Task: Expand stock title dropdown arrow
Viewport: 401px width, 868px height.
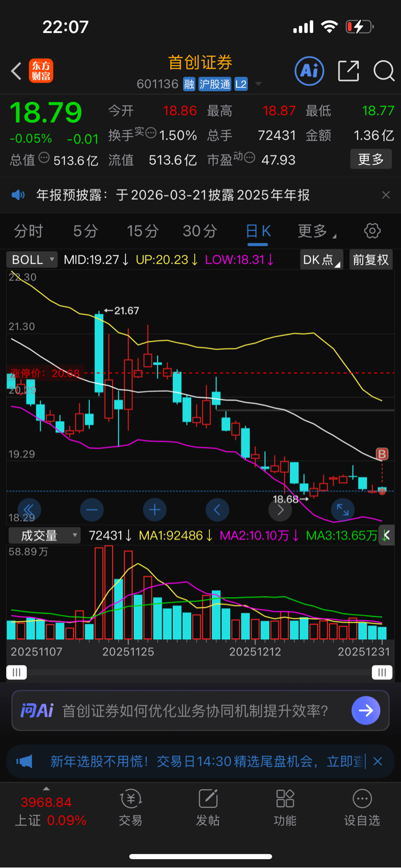Action: 258,84
